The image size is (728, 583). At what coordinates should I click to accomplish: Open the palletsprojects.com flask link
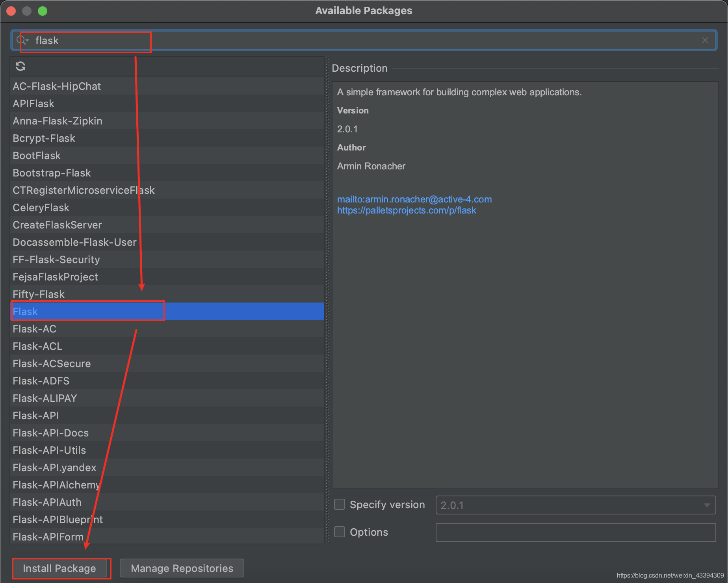click(x=407, y=210)
